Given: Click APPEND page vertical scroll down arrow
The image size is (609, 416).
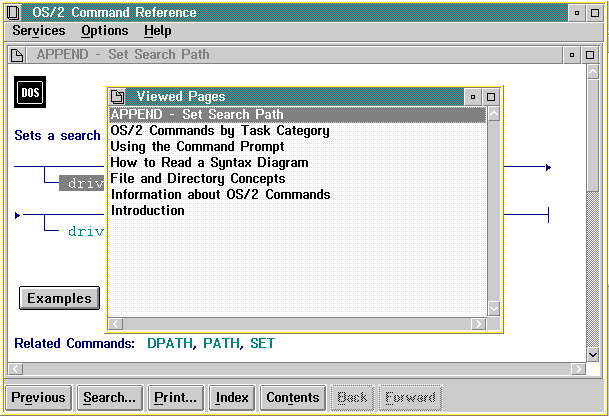Looking at the screenshot, I should (x=593, y=355).
